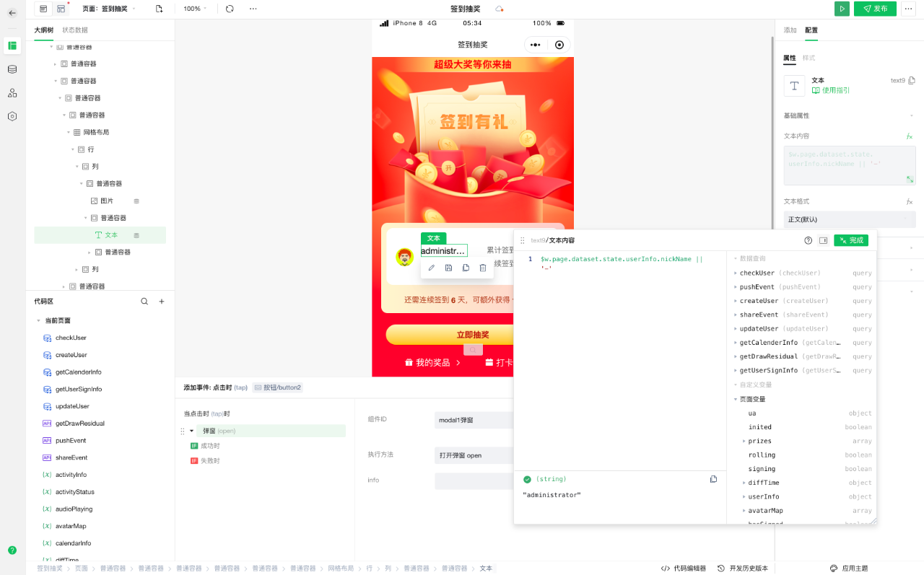924x575 pixels.
Task: Click the info input field
Action: pyautogui.click(x=474, y=480)
